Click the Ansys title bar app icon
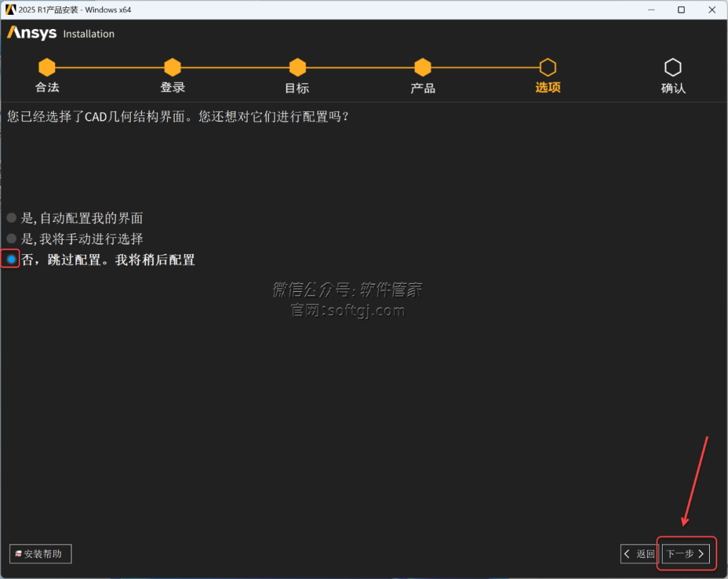The height and width of the screenshot is (579, 728). click(x=10, y=9)
